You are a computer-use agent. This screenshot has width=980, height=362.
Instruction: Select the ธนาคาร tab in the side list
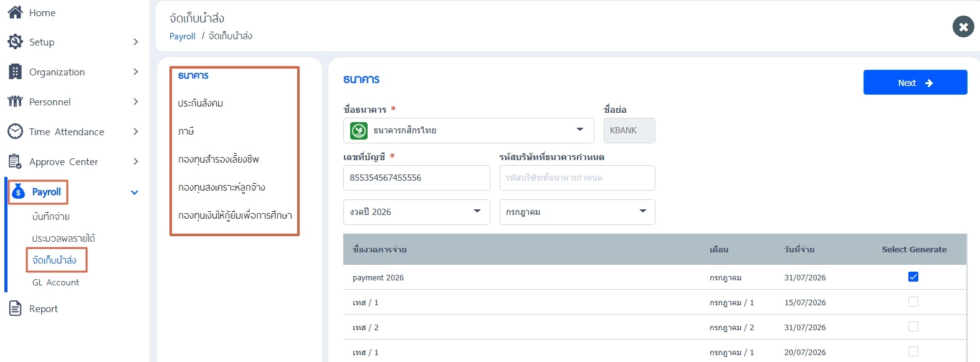point(193,75)
